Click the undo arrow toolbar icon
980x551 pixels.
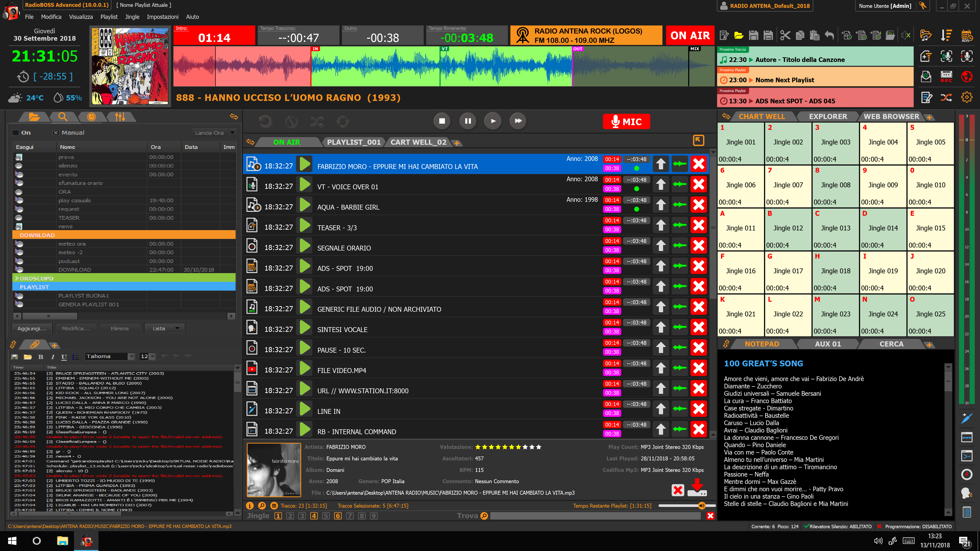point(829,36)
